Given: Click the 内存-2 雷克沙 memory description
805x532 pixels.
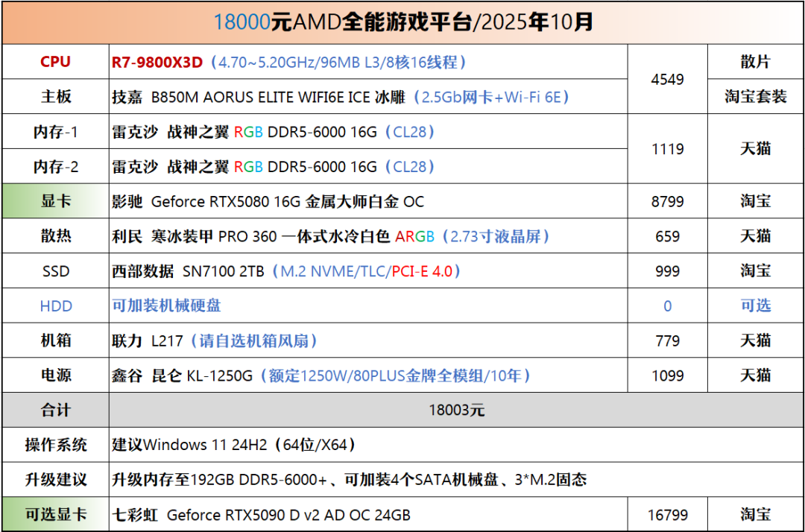Looking at the screenshot, I should tap(273, 167).
